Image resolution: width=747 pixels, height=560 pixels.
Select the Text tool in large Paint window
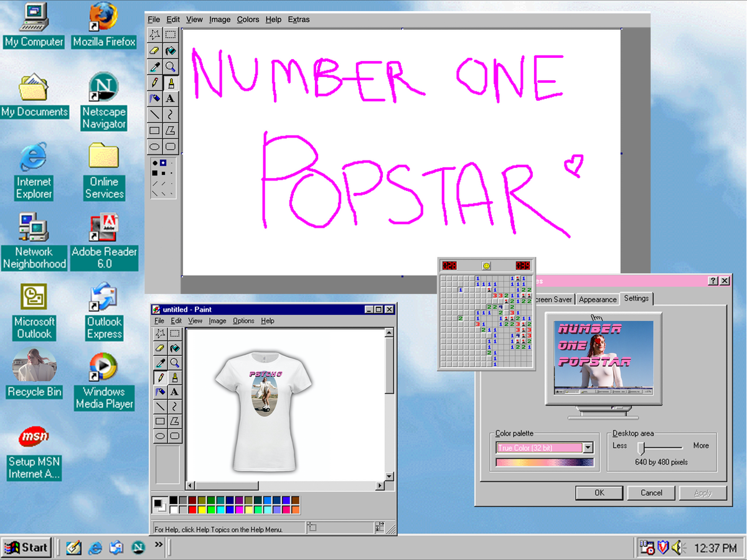[170, 99]
